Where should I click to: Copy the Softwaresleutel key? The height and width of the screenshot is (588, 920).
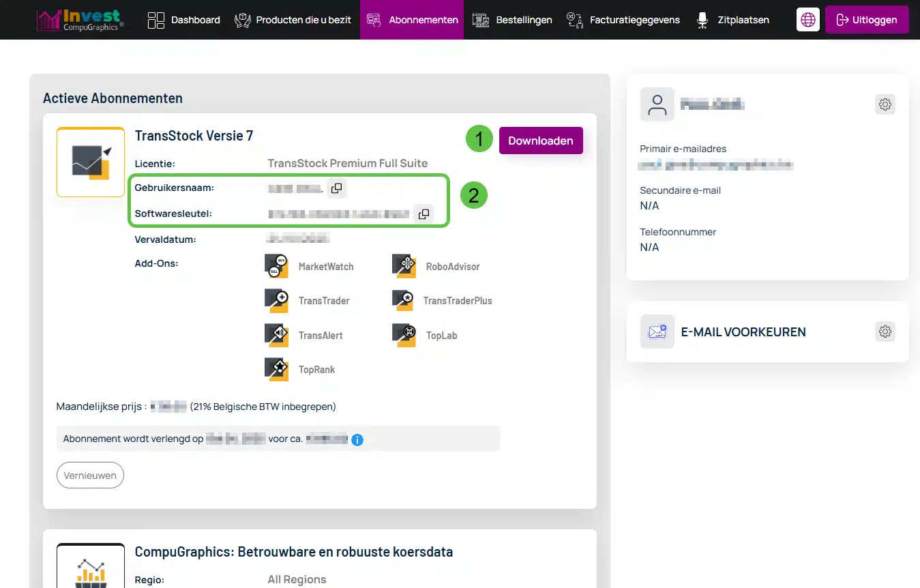424,214
